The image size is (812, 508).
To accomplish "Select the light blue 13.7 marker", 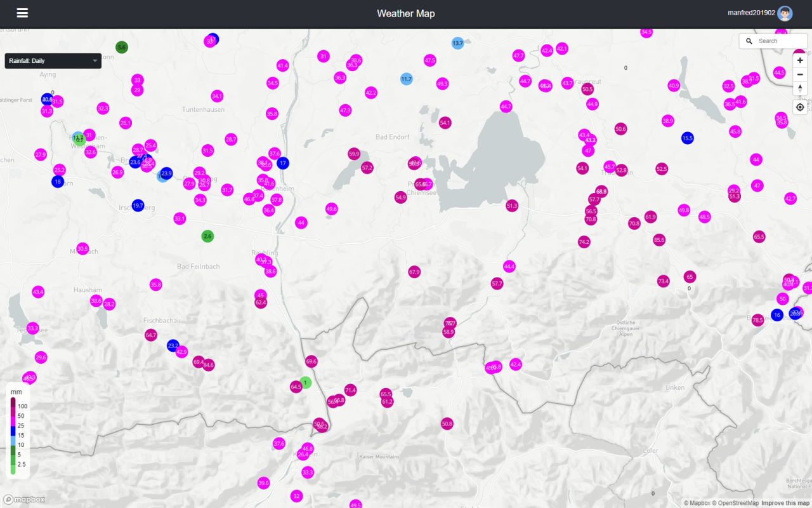I will coord(457,43).
